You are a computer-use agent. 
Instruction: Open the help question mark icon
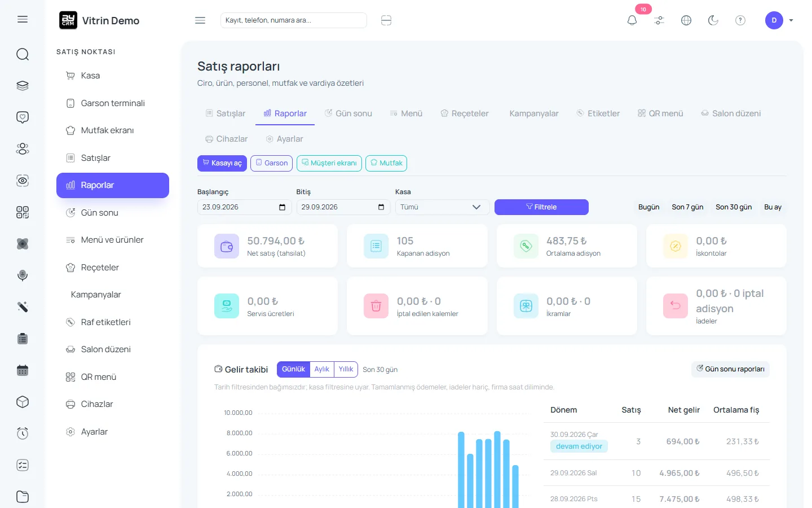tap(740, 20)
